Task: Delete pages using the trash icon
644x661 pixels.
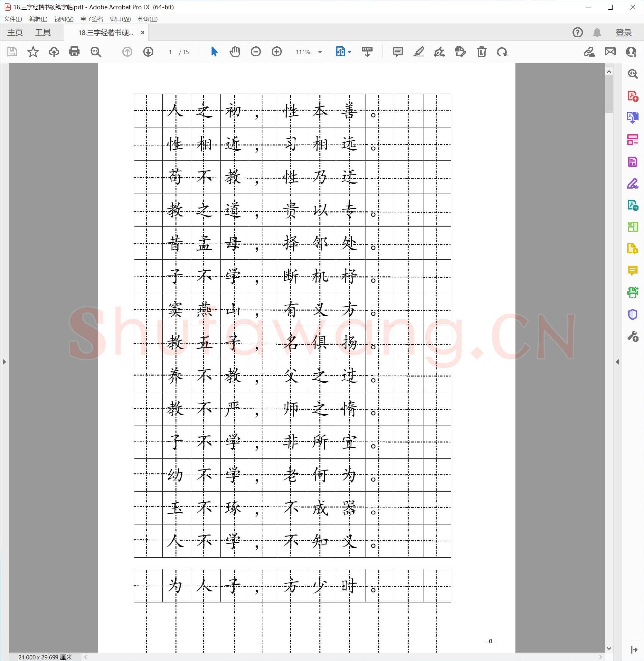Action: [482, 52]
